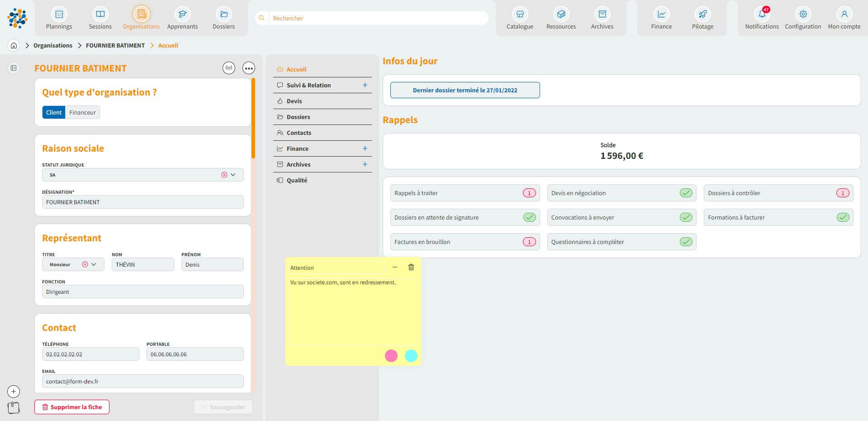Switch organization type to Financeur
The image size is (868, 421).
tap(82, 112)
